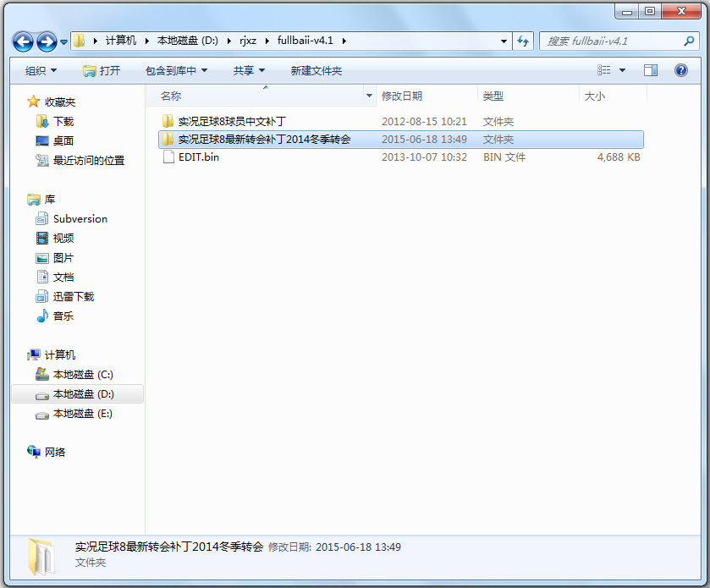Select folder 实况足球8球员中文补丁
710x588 pixels.
click(232, 121)
